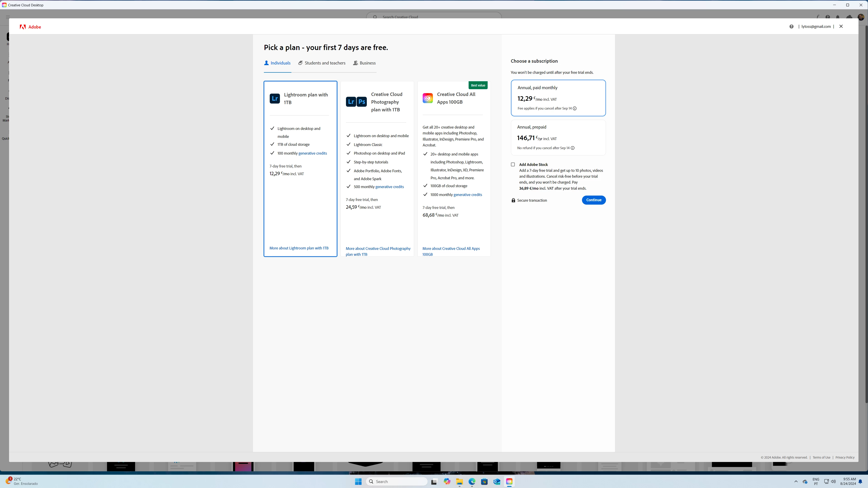Open Microsoft Edge from the taskbar
The width and height of the screenshot is (868, 488).
coord(472,482)
